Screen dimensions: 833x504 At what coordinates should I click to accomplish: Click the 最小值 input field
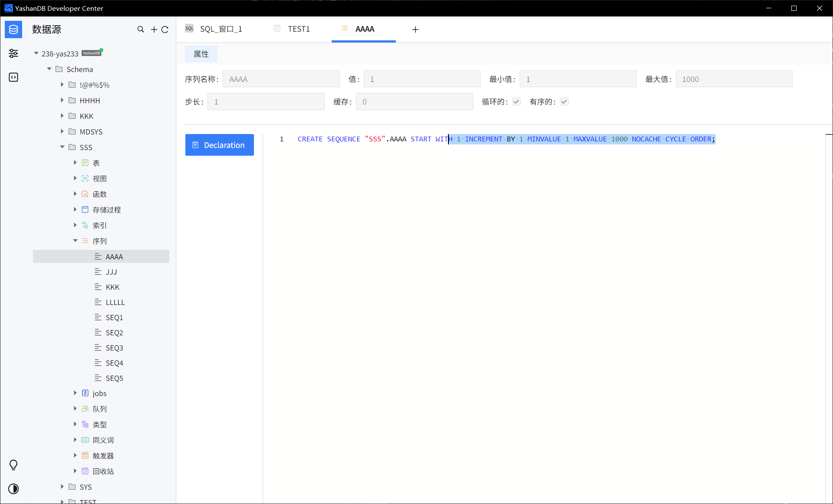click(578, 79)
